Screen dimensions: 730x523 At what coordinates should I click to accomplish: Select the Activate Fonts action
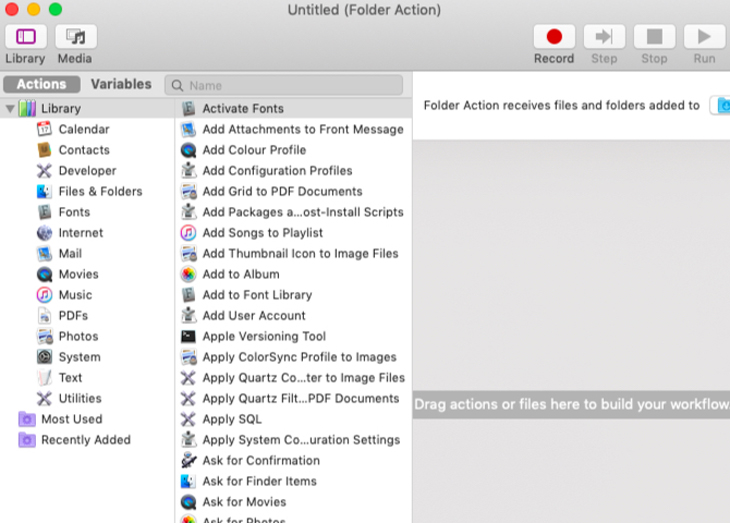[x=293, y=109]
